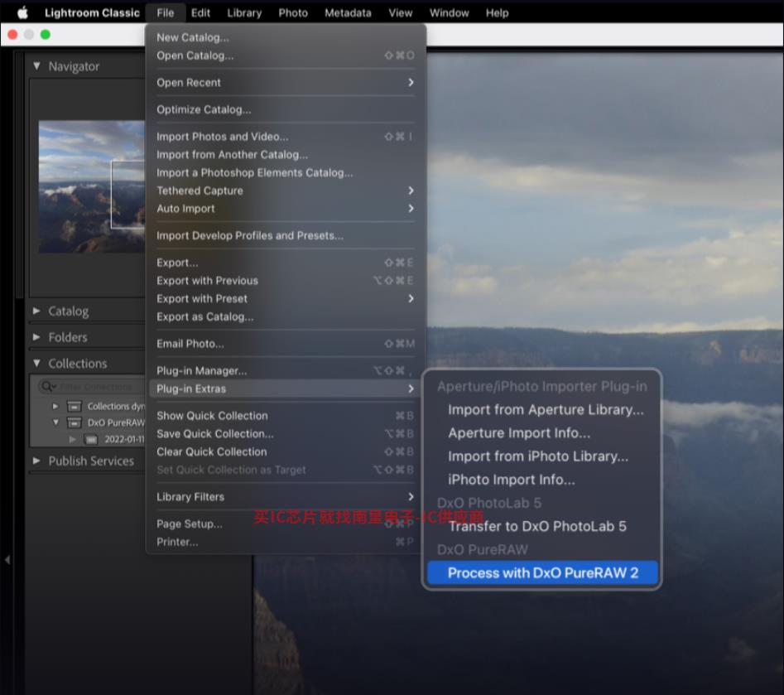Click the Plug-in Extras submenu entry
Viewport: 784px width, 695px height.
(286, 389)
